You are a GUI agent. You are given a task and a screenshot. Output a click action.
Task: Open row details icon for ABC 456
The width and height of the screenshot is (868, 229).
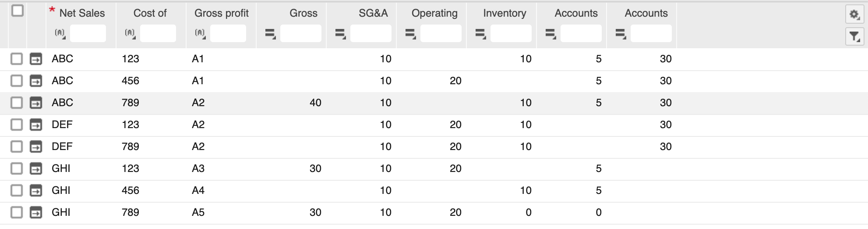point(36,81)
